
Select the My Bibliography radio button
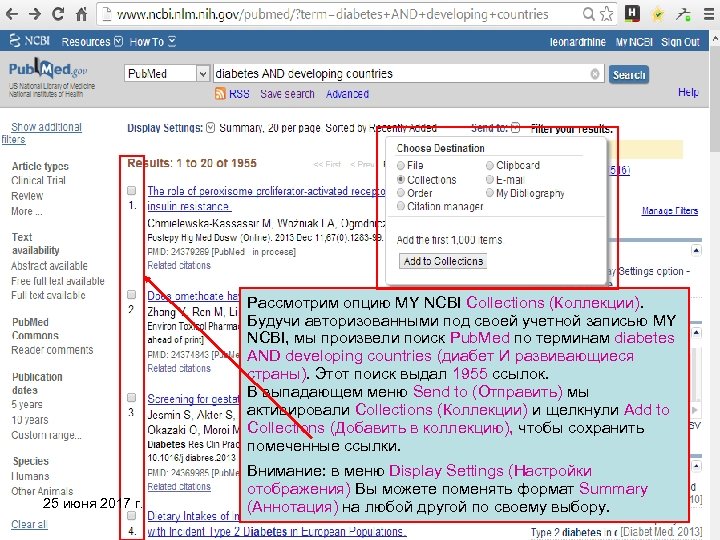point(489,193)
